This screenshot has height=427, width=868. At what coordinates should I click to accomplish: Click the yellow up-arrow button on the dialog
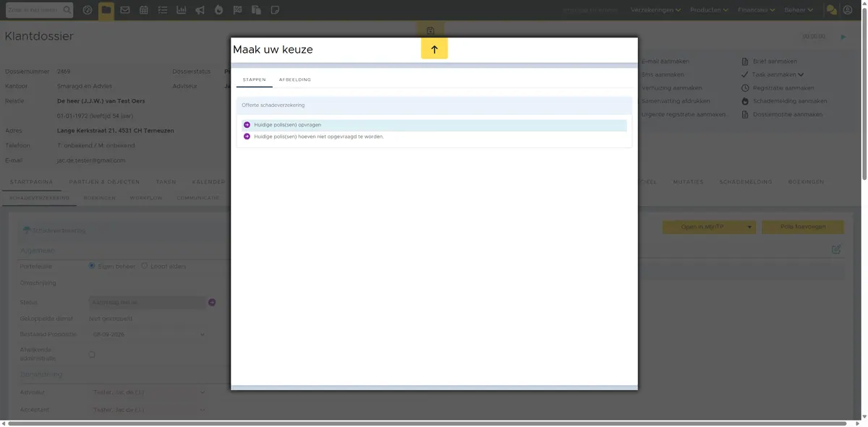(x=434, y=49)
